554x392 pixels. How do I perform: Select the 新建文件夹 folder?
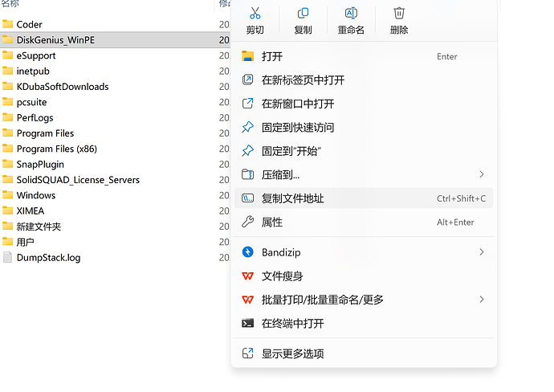point(39,227)
